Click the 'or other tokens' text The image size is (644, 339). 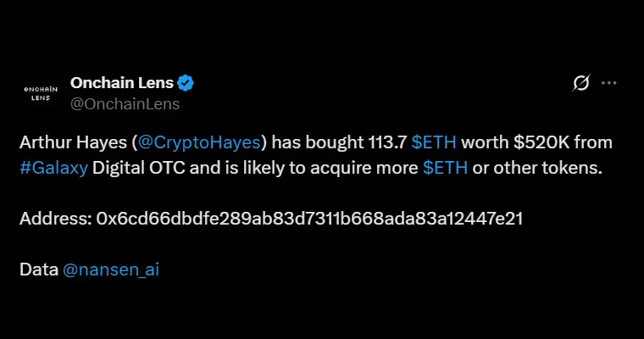pos(536,168)
